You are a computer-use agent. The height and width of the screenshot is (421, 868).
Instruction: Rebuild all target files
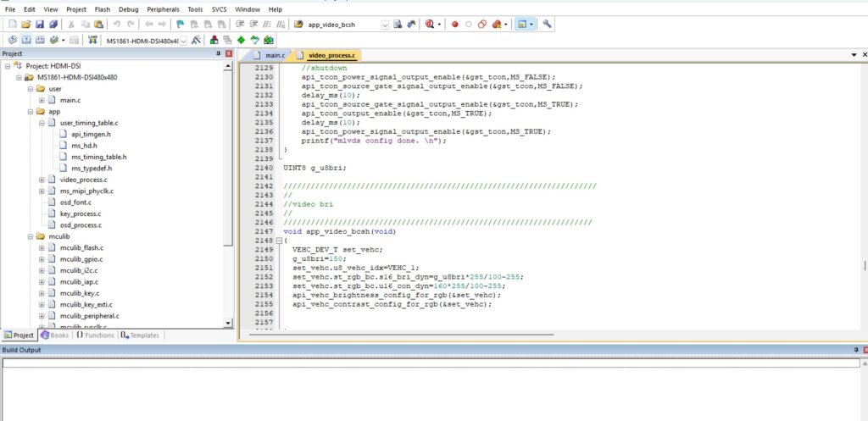point(40,40)
